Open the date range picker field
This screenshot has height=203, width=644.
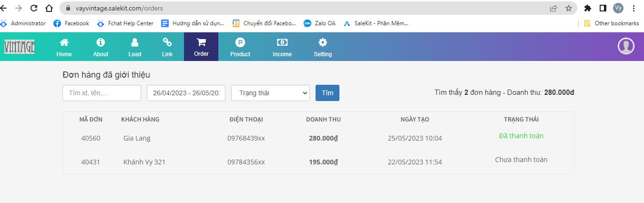point(186,93)
